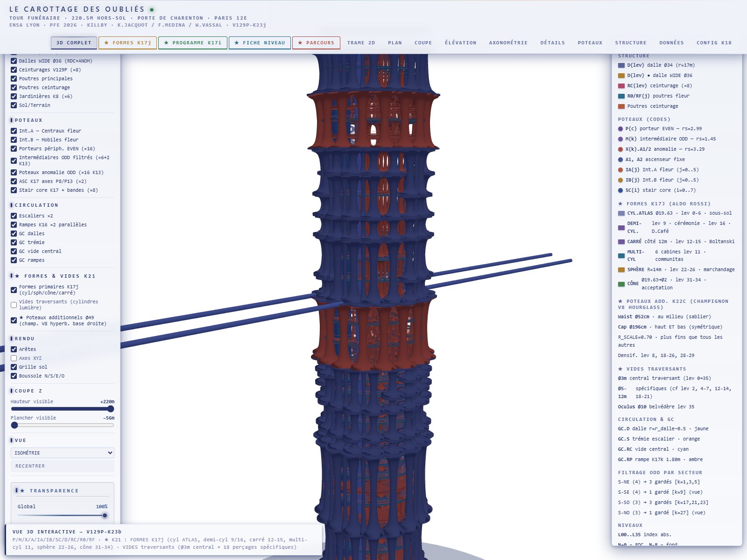
Task: Open the DÉTAILS tab
Action: click(553, 43)
